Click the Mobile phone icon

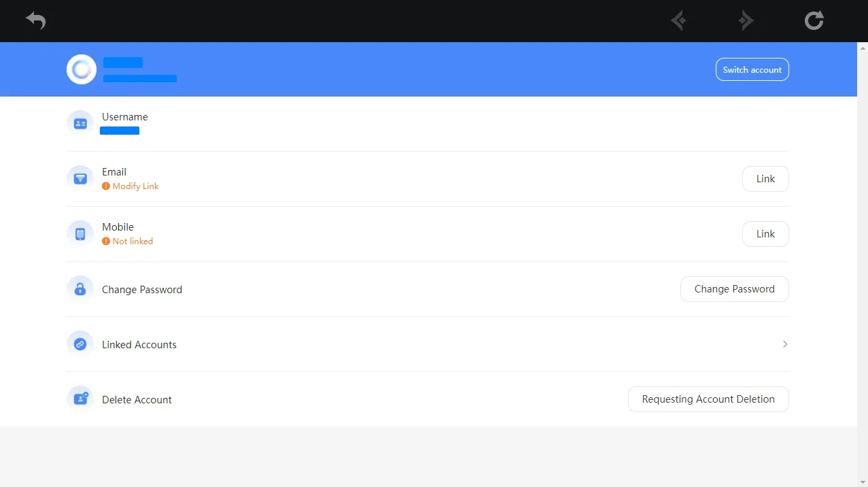(80, 234)
